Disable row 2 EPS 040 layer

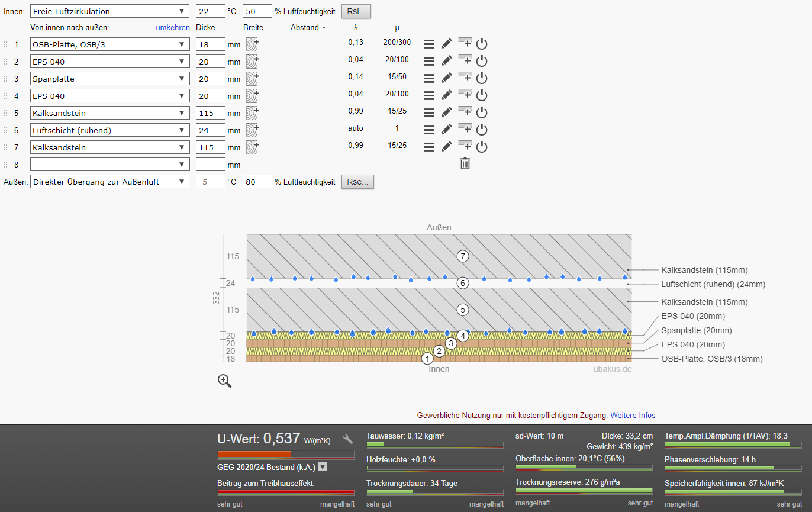[x=482, y=61]
